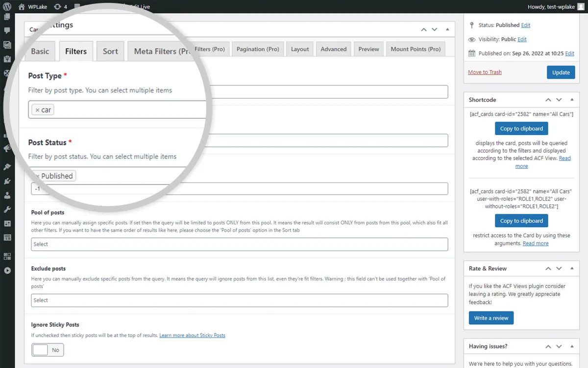The image size is (588, 368).
Task: Open Settings sliders icon in sidebar
Action: [x=7, y=223]
